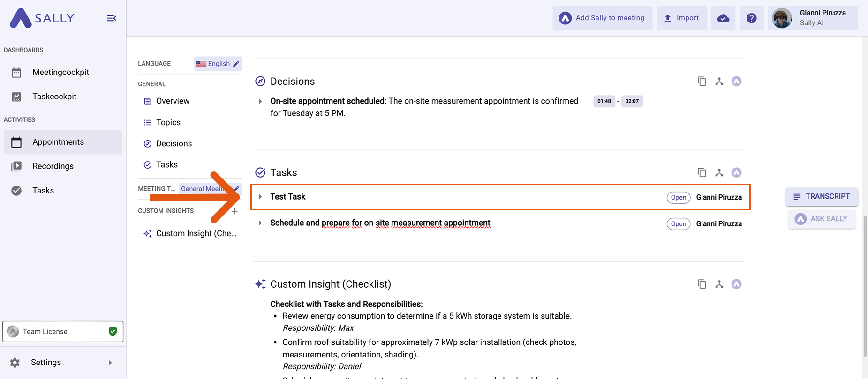This screenshot has width=868, height=379.
Task: Expand the Test Task row
Action: [x=260, y=197]
